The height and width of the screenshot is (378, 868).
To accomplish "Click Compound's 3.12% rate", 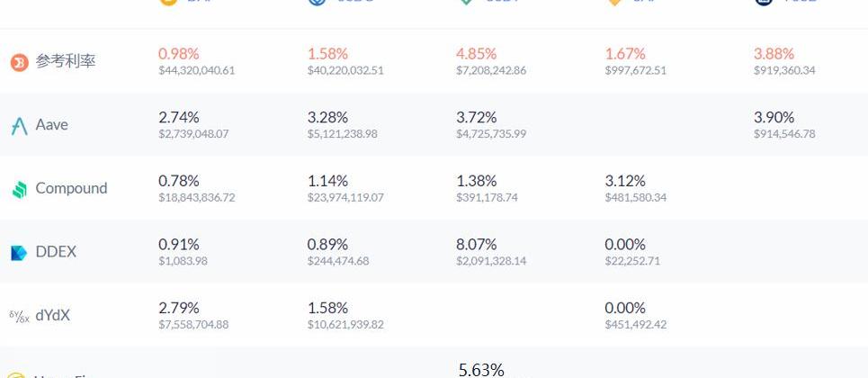I will pos(625,181).
